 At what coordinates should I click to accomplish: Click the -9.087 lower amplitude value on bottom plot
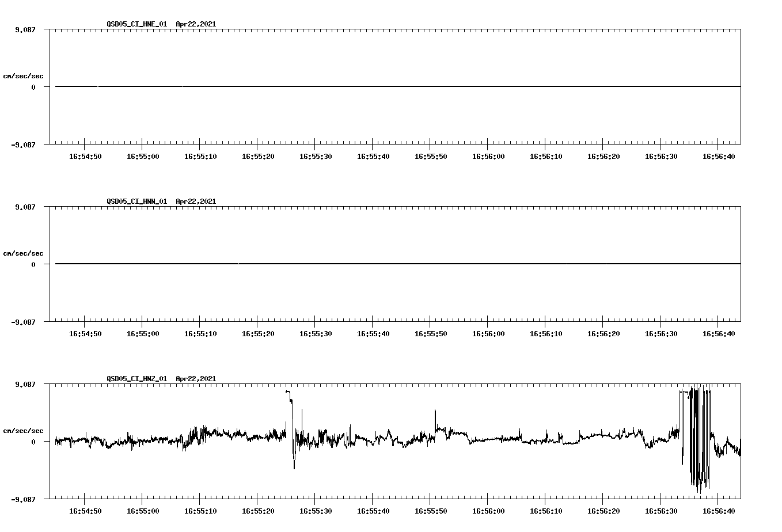click(x=24, y=500)
